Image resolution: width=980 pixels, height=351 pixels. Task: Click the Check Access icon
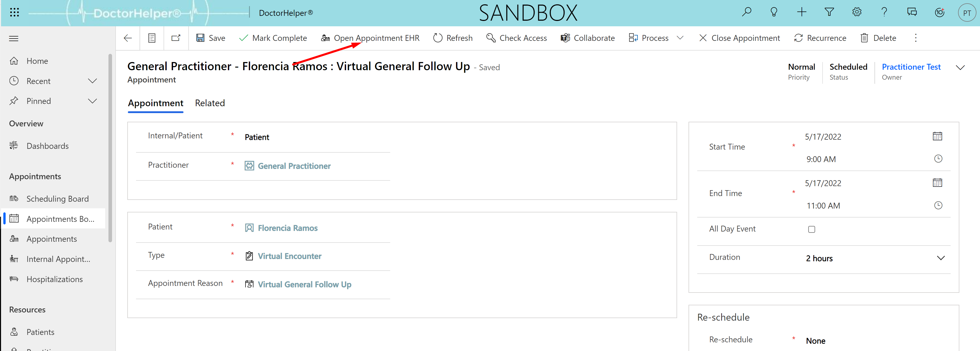(x=490, y=38)
